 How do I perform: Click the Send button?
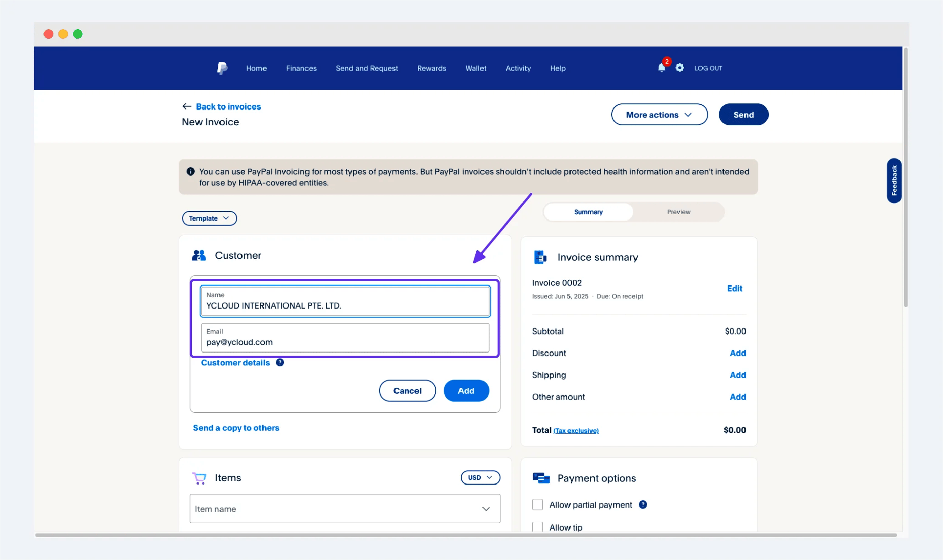(743, 115)
